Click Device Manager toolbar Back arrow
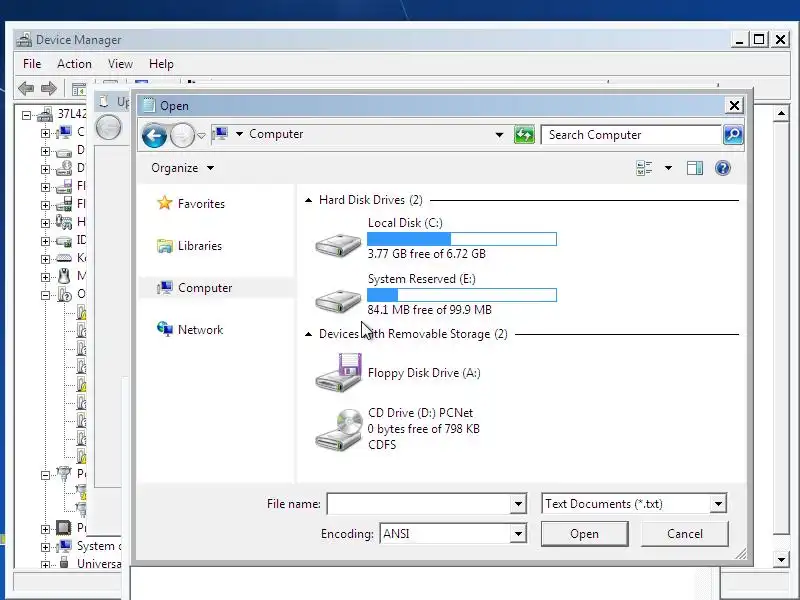Image resolution: width=800 pixels, height=600 pixels. [x=26, y=89]
